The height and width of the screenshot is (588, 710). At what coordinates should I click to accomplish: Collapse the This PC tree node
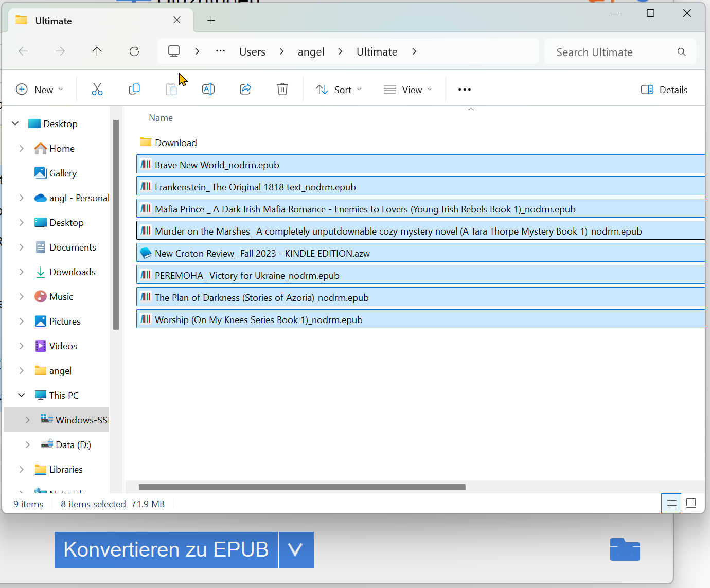22,395
